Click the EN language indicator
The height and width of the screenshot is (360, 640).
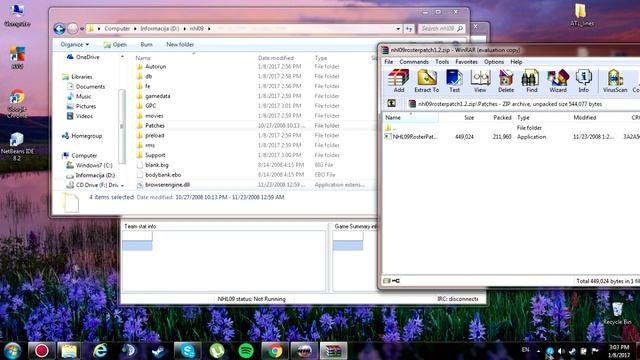pyautogui.click(x=525, y=350)
